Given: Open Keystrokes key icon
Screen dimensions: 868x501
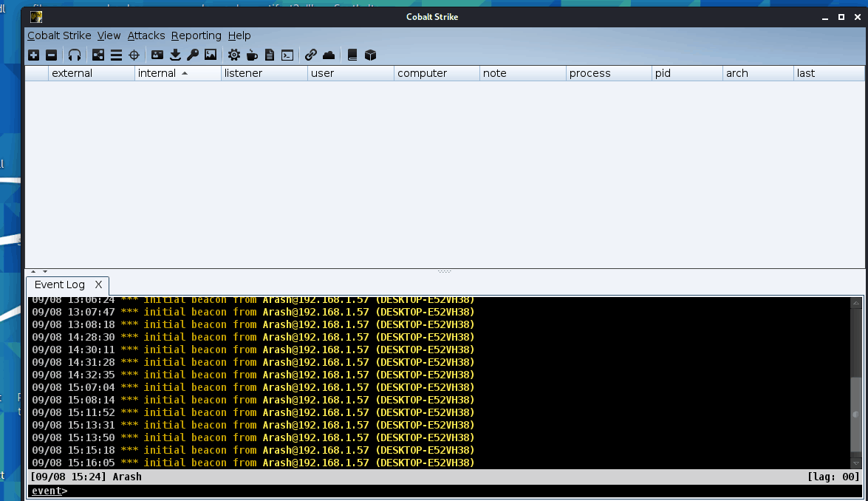Looking at the screenshot, I should pos(193,55).
